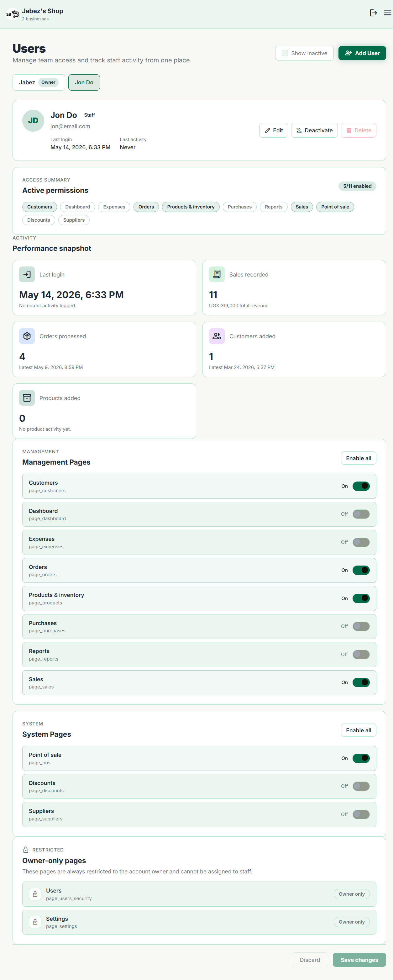393x980 pixels.
Task: Click the Products added archive icon
Action: [x=27, y=398]
